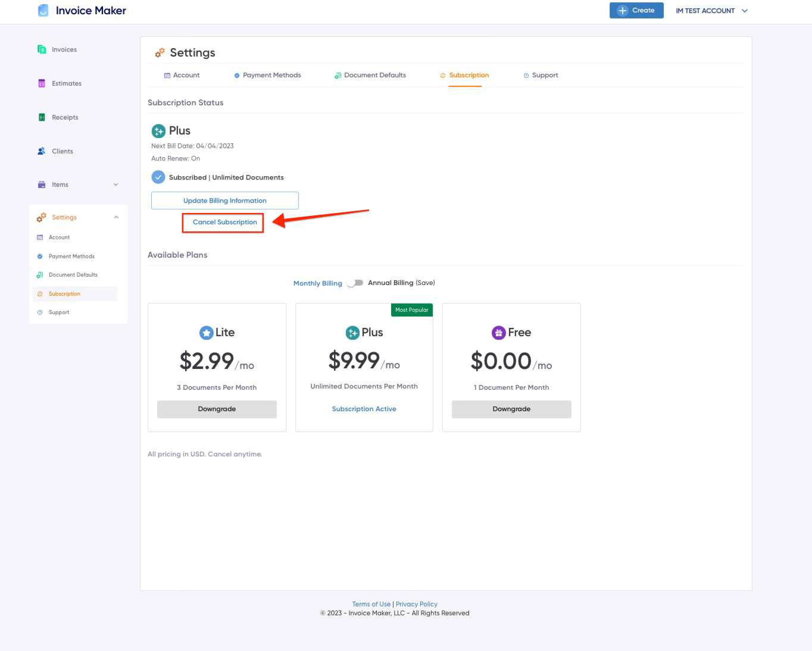Open Receipts in the sidebar

point(65,118)
